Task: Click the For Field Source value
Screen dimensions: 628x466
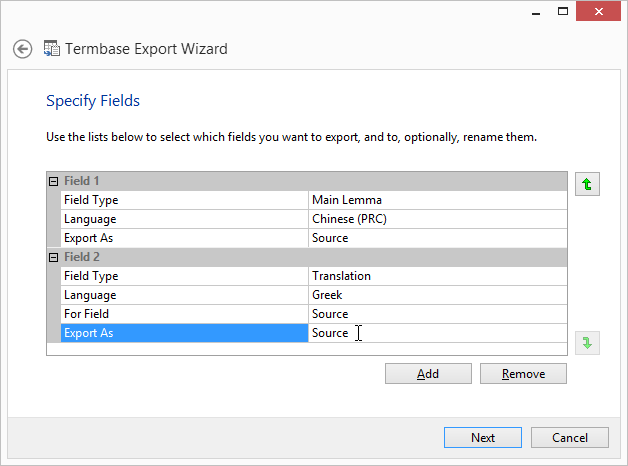Action: pyautogui.click(x=440, y=314)
